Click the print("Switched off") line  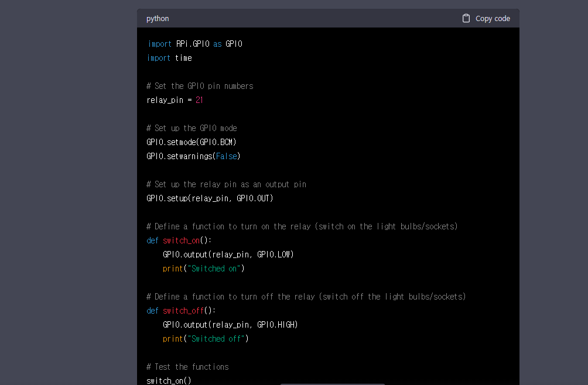[206, 339]
